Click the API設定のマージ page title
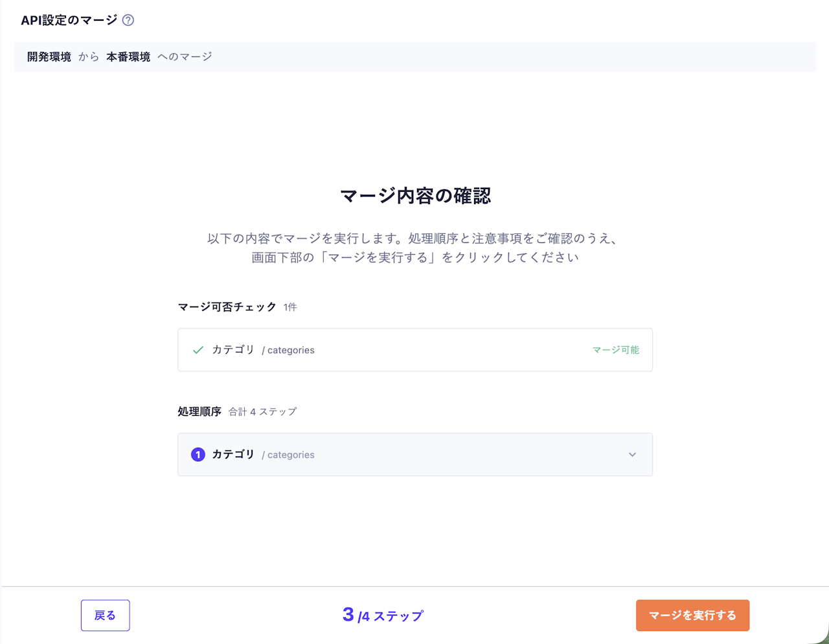Viewport: 829px width, 644px height. pyautogui.click(x=69, y=20)
